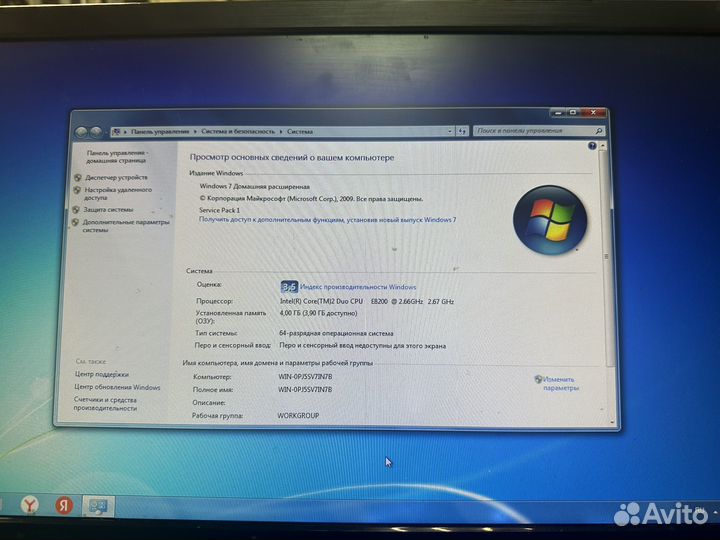This screenshot has height=540, width=720.
Task: Click the 3,5 performance rating badge
Action: coord(289,287)
